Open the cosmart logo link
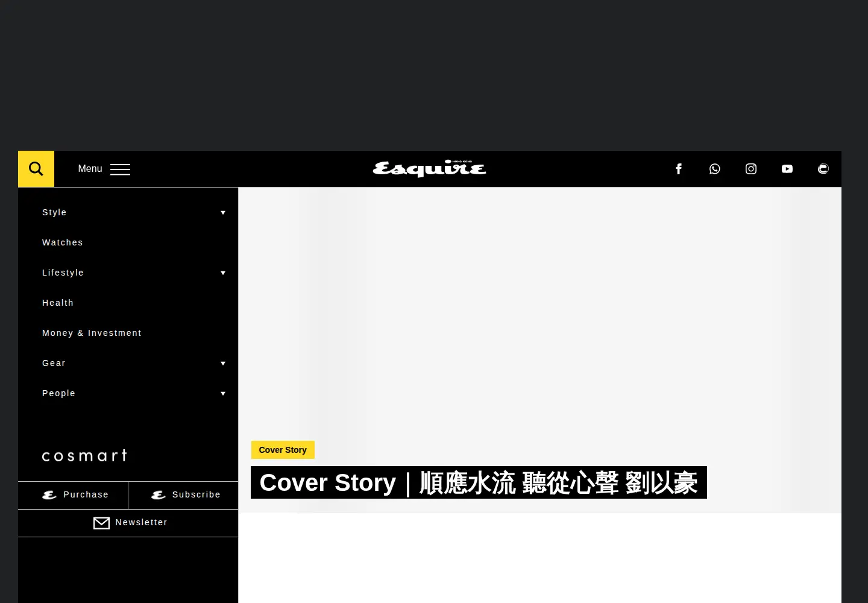The image size is (868, 603). 84,456
